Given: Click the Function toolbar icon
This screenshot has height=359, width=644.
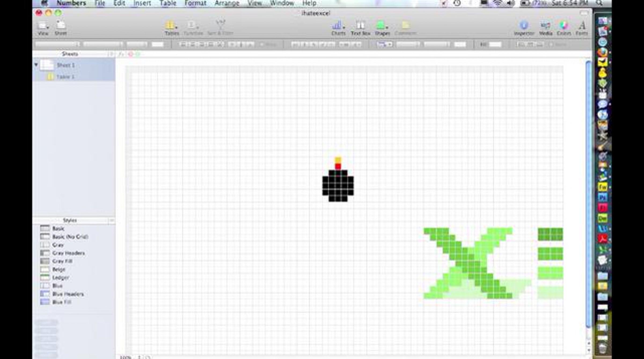Looking at the screenshot, I should (193, 28).
